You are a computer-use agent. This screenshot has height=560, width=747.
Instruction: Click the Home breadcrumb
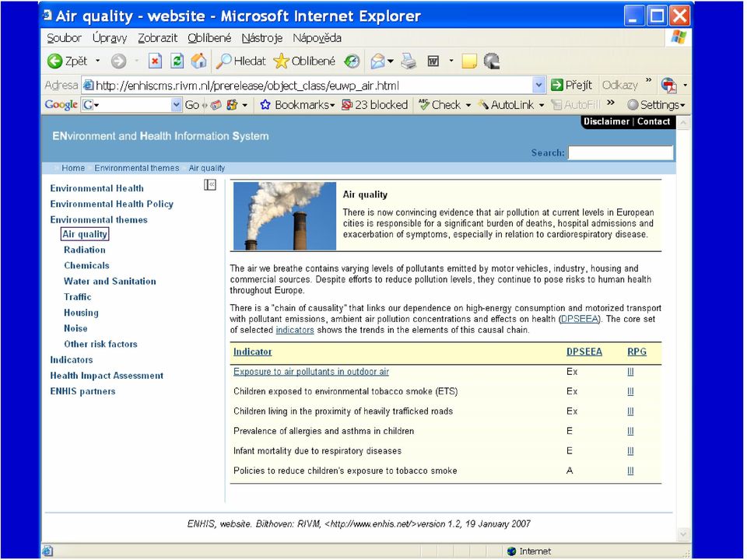coord(73,168)
